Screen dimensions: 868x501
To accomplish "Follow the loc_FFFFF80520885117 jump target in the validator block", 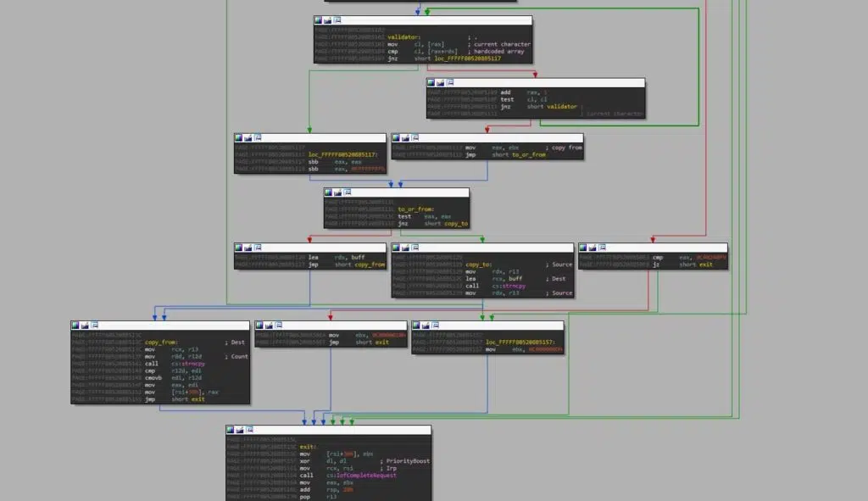I will coord(467,58).
